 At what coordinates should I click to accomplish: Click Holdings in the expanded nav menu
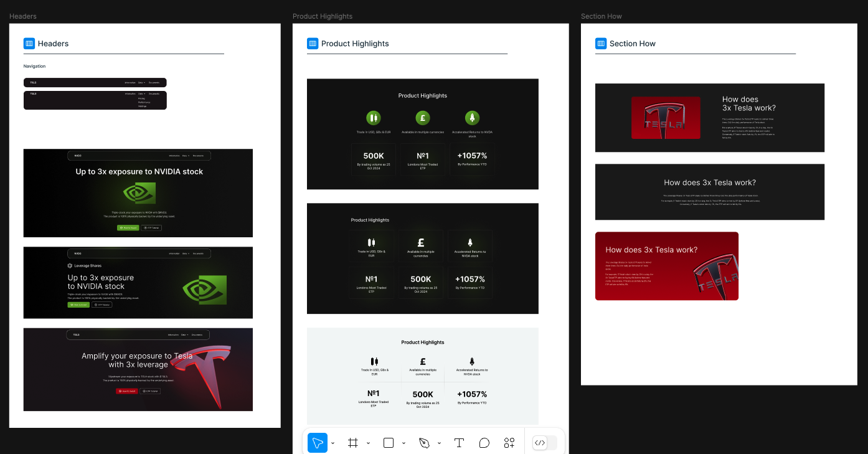[142, 106]
